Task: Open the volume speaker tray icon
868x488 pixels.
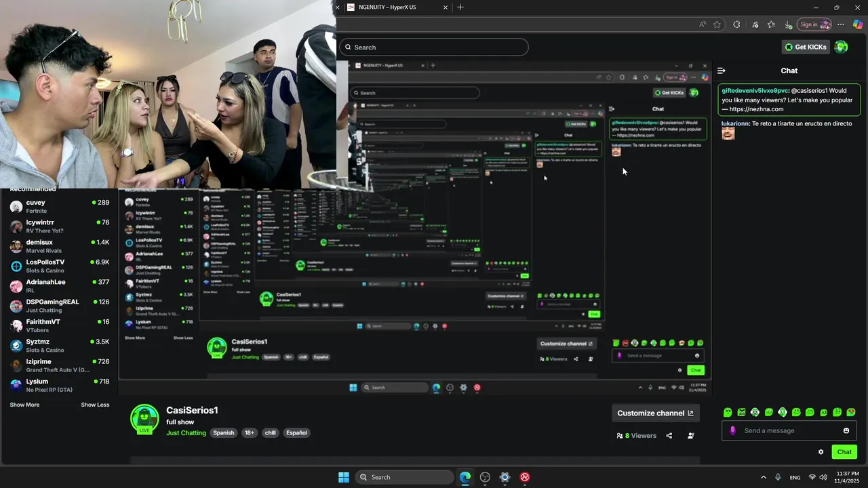Action: [823, 477]
